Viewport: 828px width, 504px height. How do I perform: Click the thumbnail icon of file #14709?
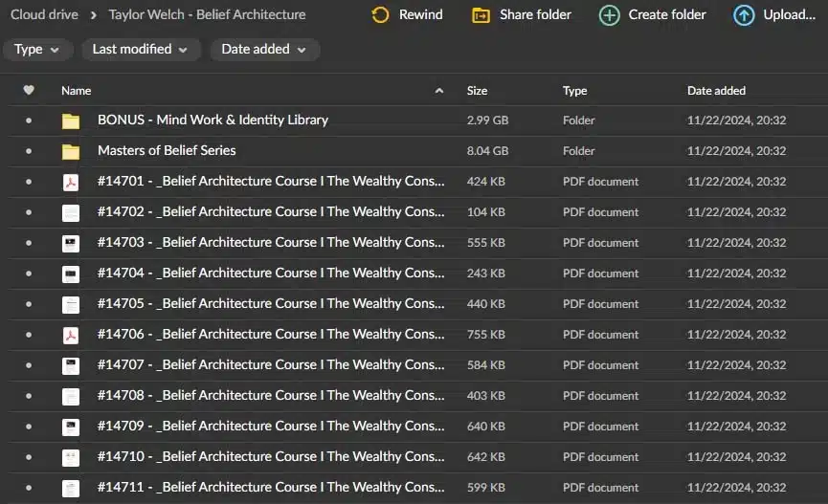tap(71, 427)
